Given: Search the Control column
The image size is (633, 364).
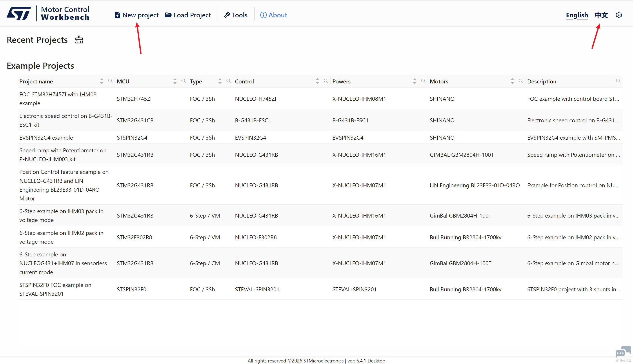Looking at the screenshot, I should point(326,81).
